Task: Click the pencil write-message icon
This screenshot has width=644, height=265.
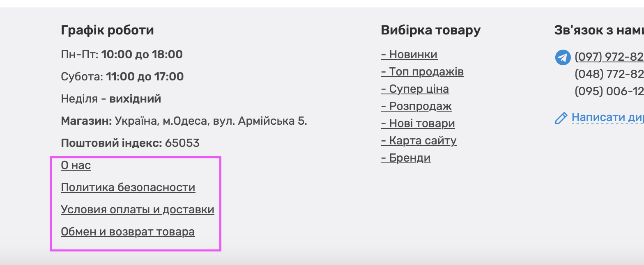Action: 561,118
